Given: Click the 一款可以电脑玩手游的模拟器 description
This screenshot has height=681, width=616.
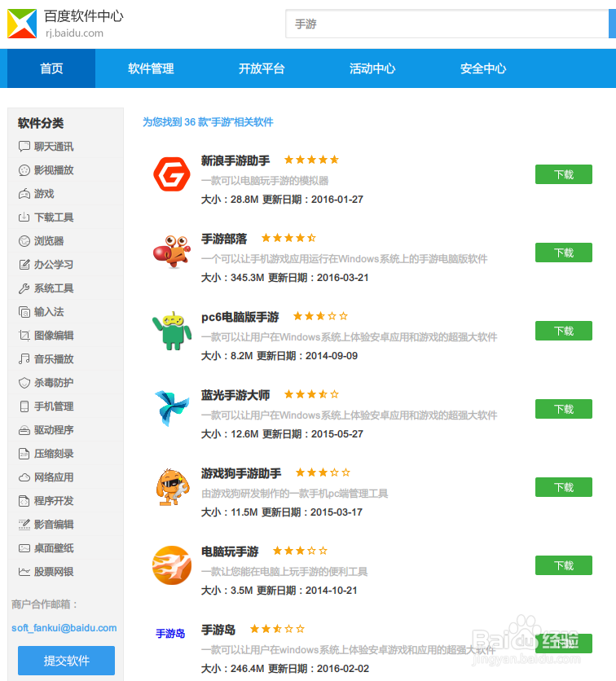Looking at the screenshot, I should 265,180.
